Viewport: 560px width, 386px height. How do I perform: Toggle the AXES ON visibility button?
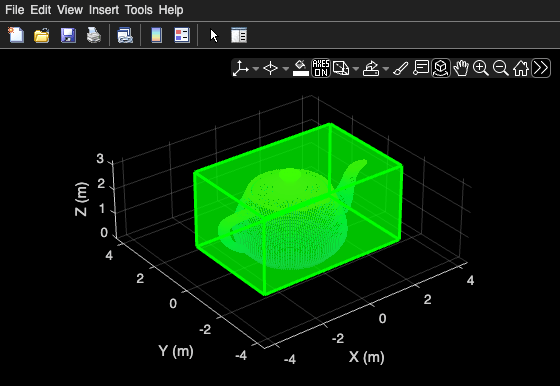[x=321, y=68]
